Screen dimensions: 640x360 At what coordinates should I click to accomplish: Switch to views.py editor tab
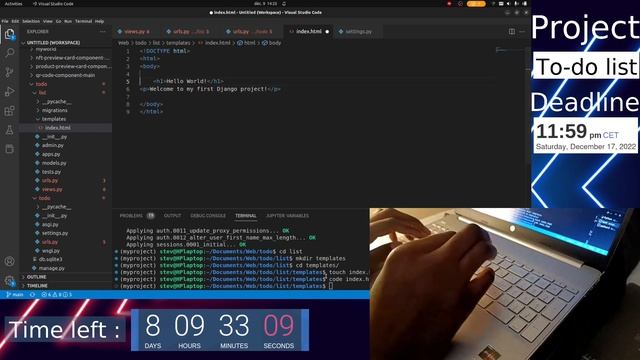pos(137,31)
